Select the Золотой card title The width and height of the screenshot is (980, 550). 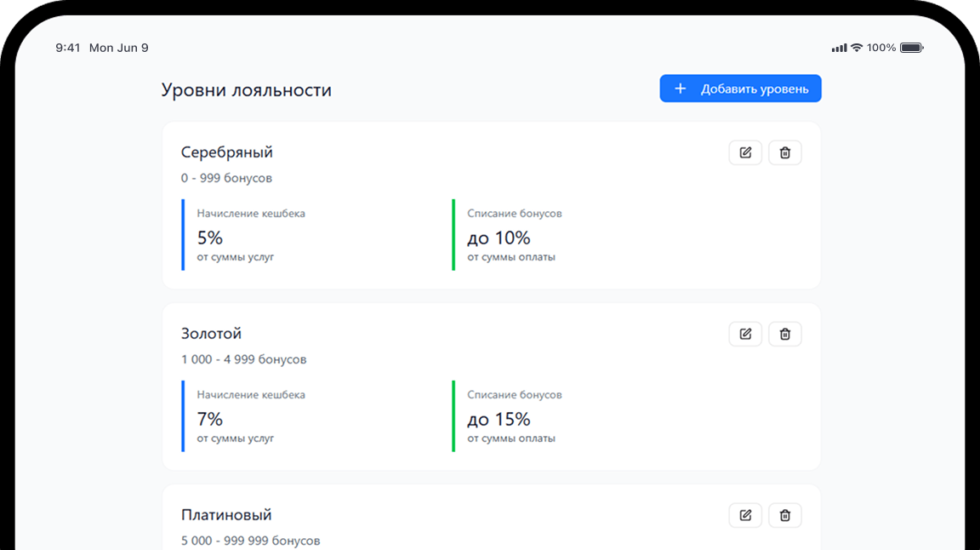click(x=211, y=334)
